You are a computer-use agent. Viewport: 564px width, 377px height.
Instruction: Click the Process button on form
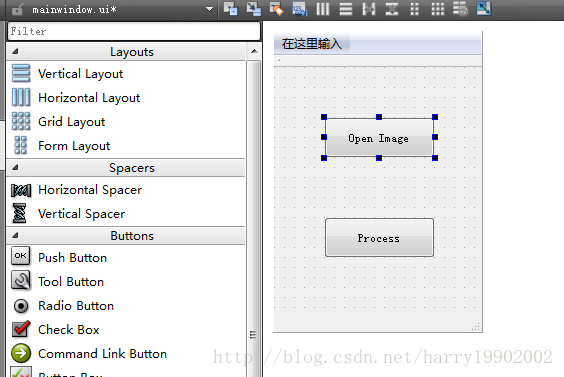[x=379, y=237]
